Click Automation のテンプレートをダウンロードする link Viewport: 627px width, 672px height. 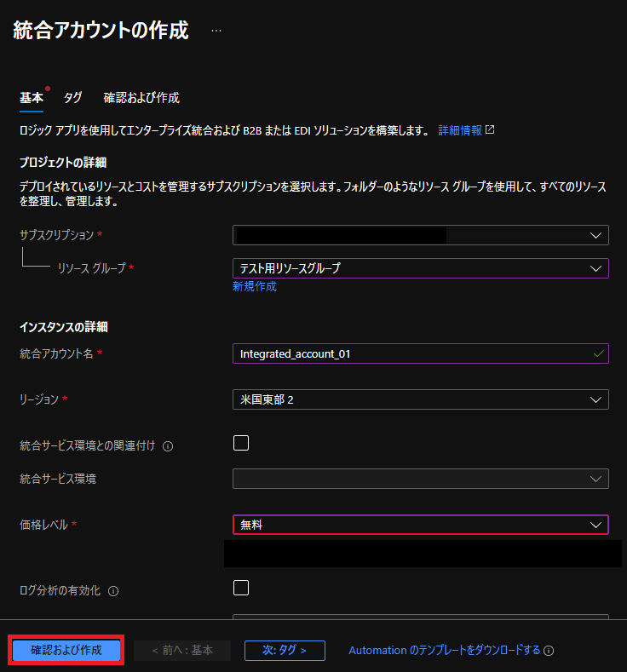click(445, 651)
